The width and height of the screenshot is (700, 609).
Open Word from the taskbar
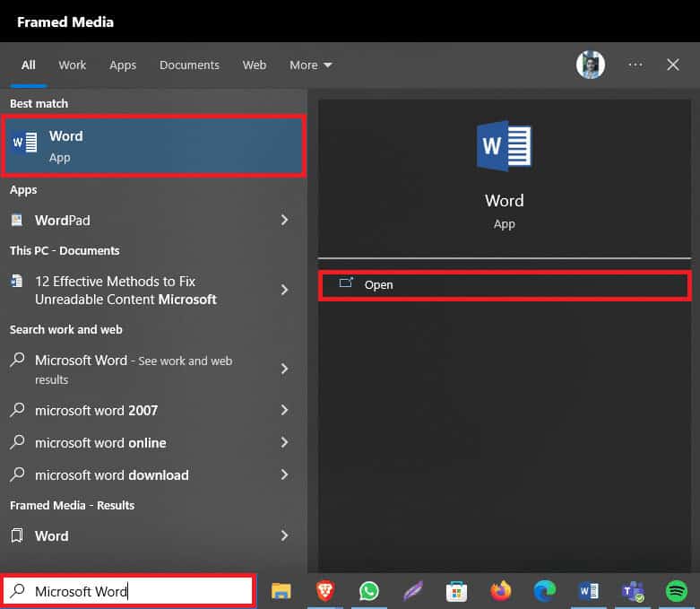pyautogui.click(x=588, y=591)
